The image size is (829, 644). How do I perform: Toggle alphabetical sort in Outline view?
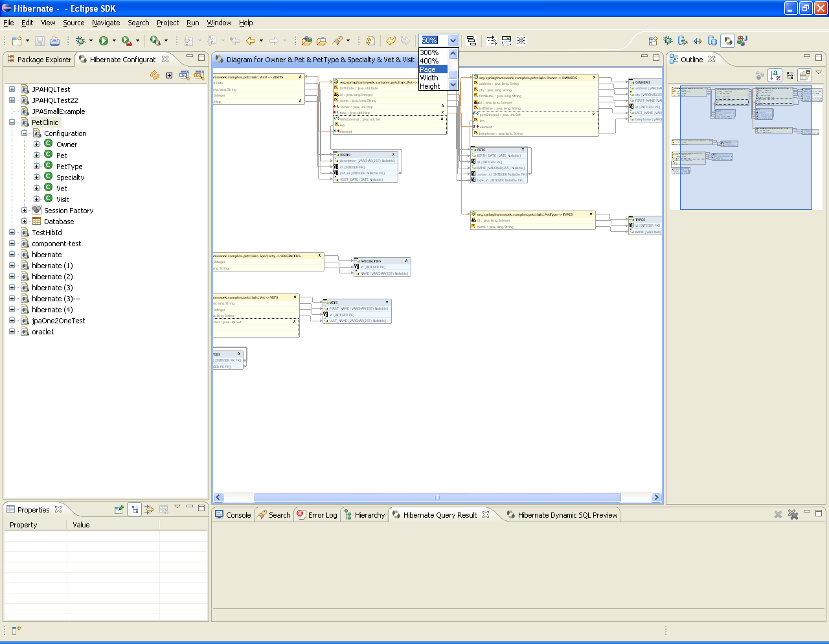tap(775, 75)
